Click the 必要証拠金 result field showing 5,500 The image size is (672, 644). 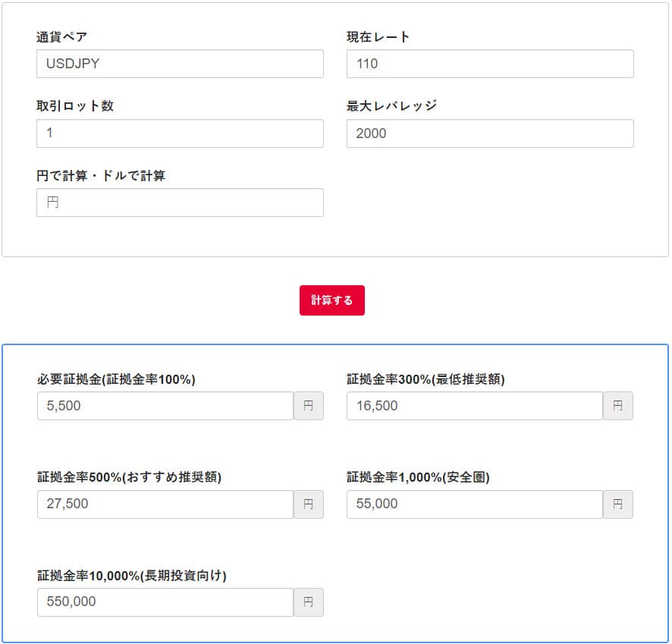coord(165,406)
